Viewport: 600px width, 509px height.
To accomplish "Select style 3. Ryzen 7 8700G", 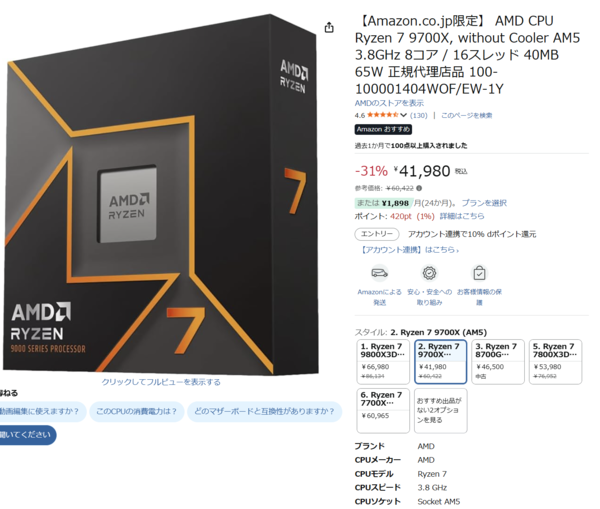I will pos(498,362).
